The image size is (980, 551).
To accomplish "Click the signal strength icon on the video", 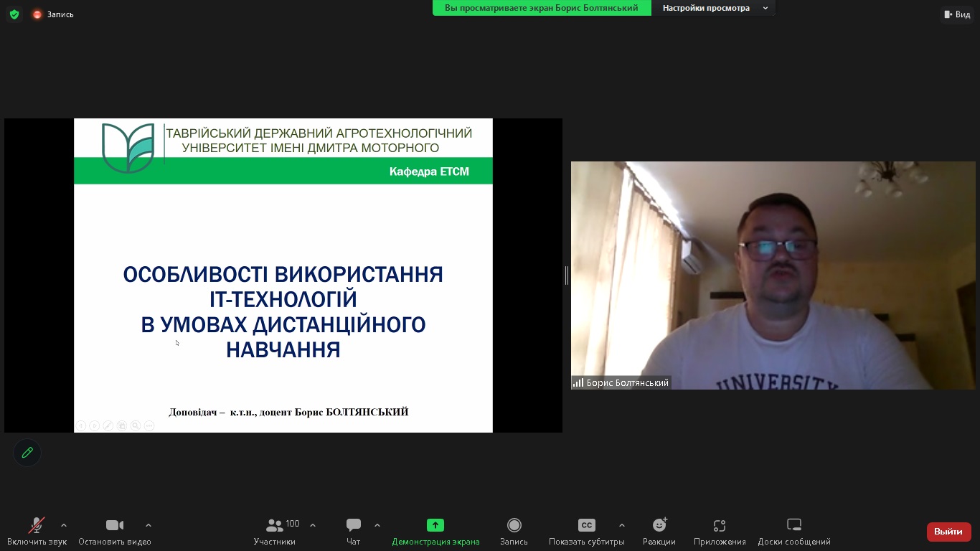I will 578,383.
